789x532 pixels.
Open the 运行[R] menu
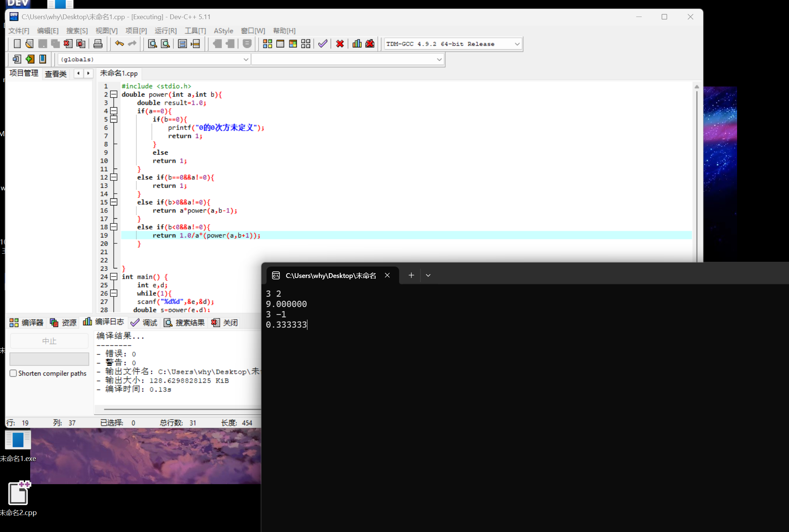165,31
